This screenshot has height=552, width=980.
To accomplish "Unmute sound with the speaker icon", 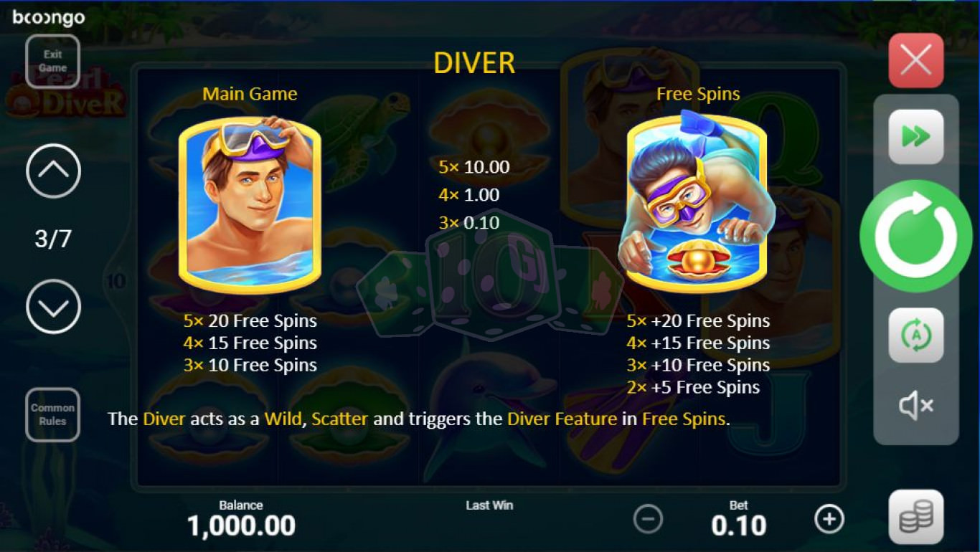I will tap(916, 406).
